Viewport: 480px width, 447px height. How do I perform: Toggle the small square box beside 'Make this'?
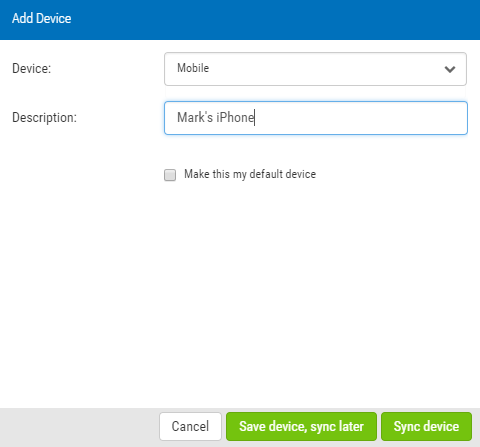170,175
